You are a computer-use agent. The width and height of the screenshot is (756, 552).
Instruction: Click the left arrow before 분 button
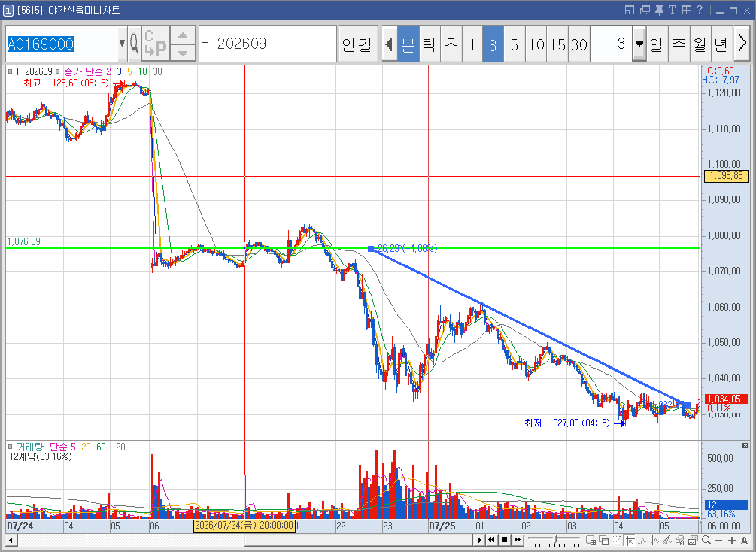pos(390,44)
